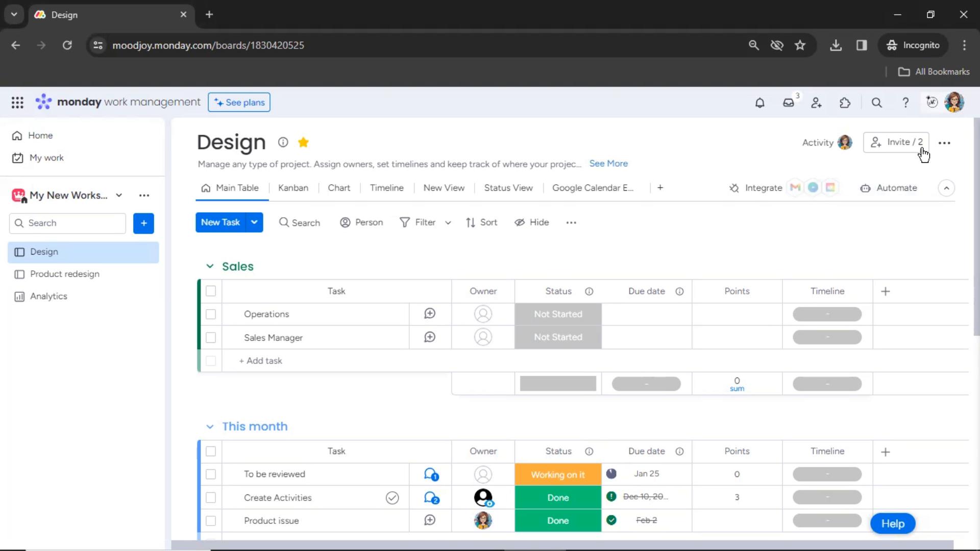This screenshot has height=551, width=980.
Task: Toggle checkbox for Operations task row
Action: (x=211, y=314)
